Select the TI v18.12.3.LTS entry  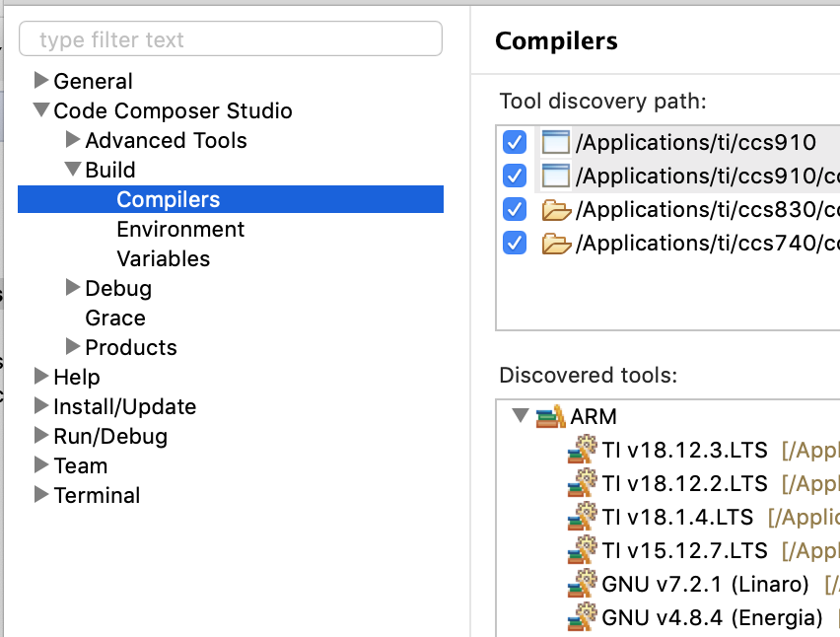pos(684,451)
